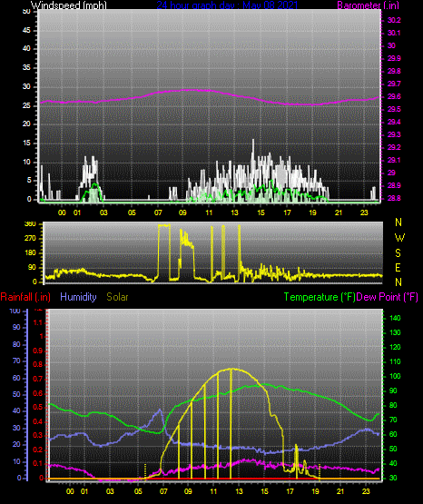
Task: Click the wind direction axis value 180
Action: tap(30, 253)
